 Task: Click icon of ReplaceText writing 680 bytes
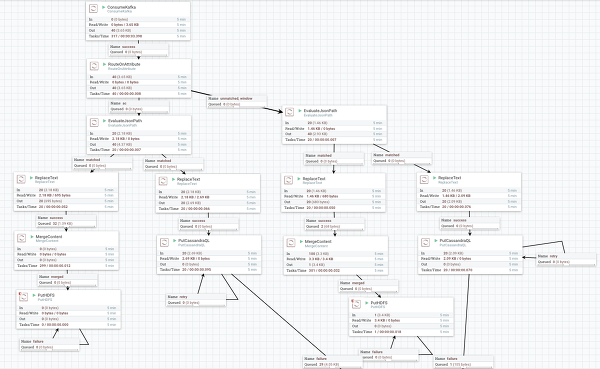(x=289, y=180)
